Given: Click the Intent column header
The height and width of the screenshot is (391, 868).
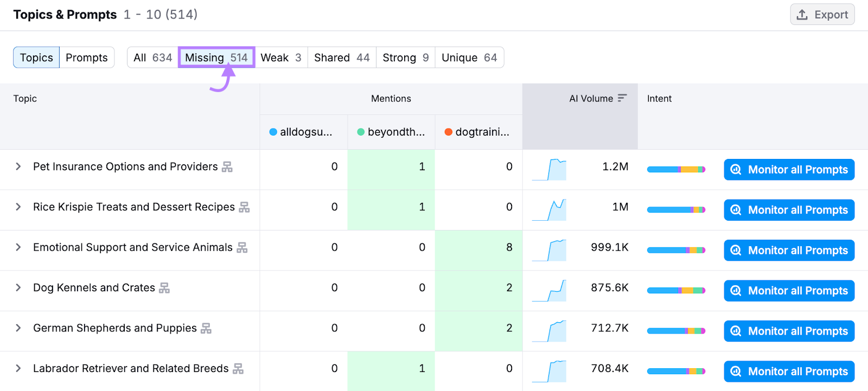Looking at the screenshot, I should (x=659, y=98).
